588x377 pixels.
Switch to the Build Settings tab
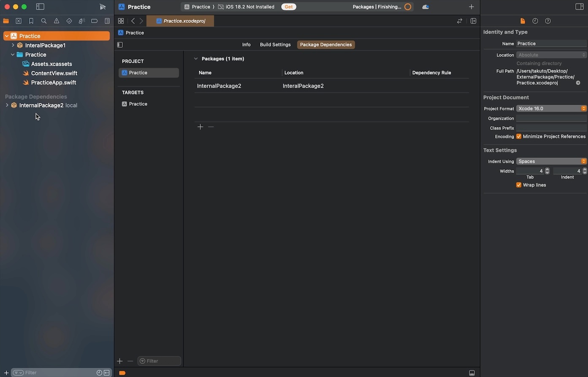tap(275, 45)
